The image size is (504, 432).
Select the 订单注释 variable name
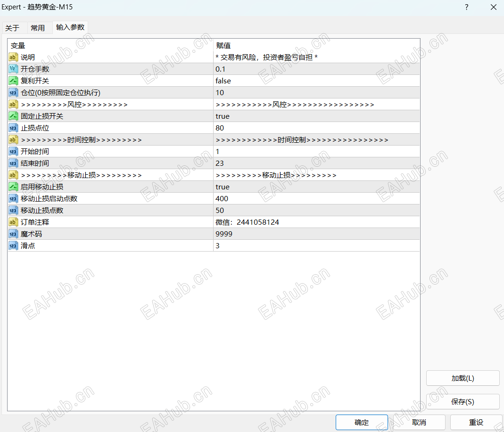pos(35,222)
